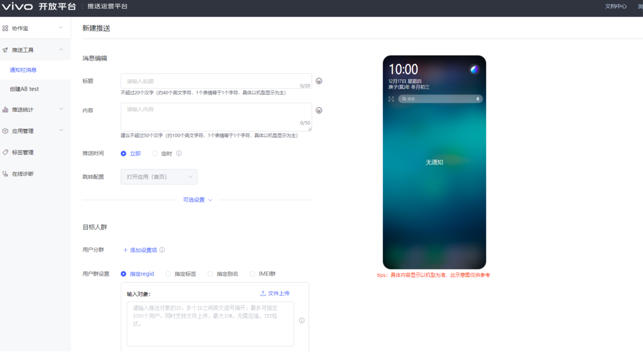
Task: Expand the 推送统计 sidebar menu
Action: [35, 109]
